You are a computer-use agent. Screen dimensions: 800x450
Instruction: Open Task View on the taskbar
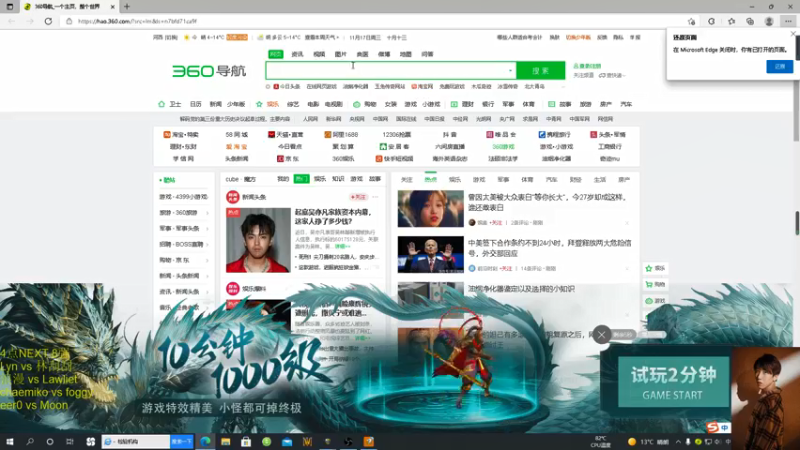coord(70,442)
